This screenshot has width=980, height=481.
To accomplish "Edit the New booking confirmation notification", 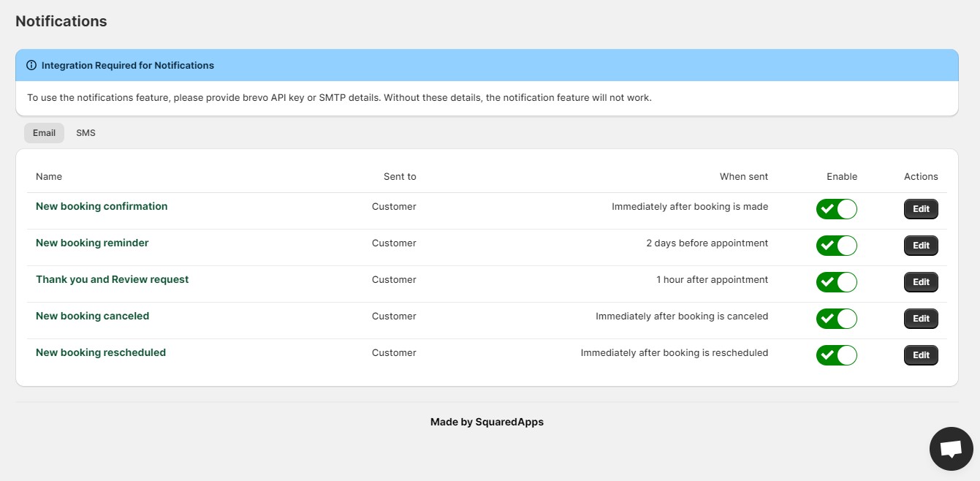I will click(x=921, y=209).
